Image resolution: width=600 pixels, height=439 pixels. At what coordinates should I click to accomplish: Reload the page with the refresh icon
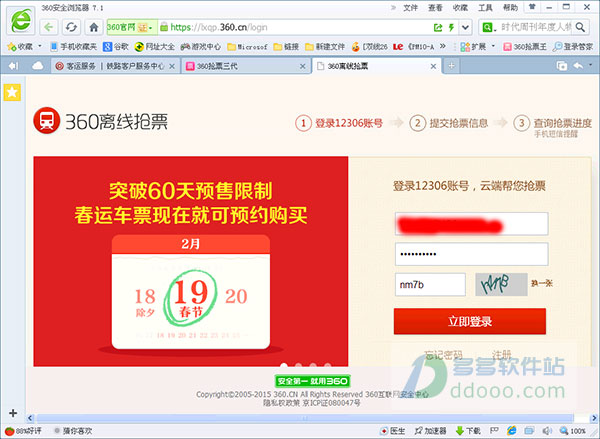click(x=71, y=27)
